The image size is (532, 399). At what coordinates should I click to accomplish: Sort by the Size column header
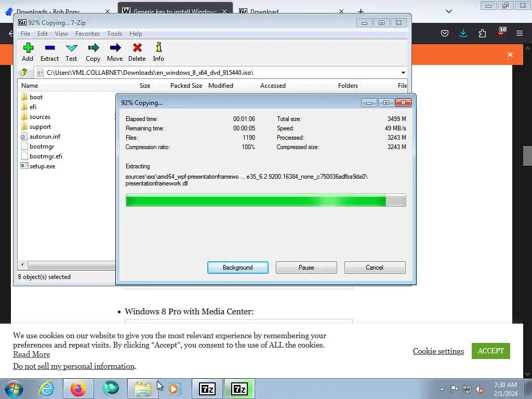[127, 86]
